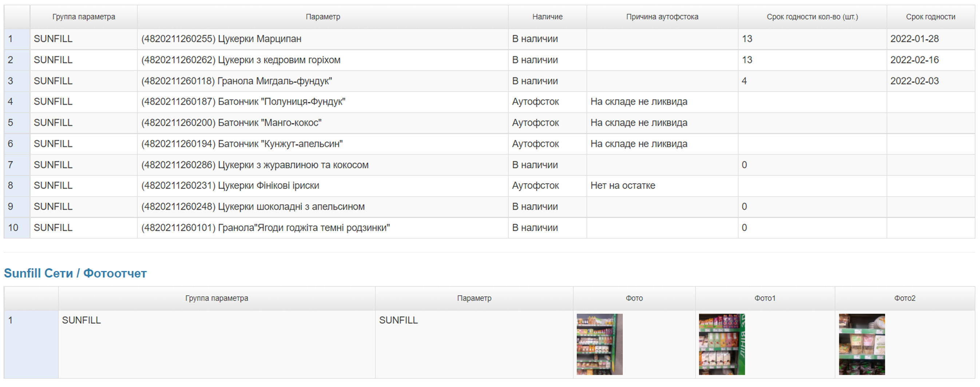This screenshot has height=387, width=980.
Task: Open the Фото1 shelf thumbnail
Action: click(x=722, y=344)
